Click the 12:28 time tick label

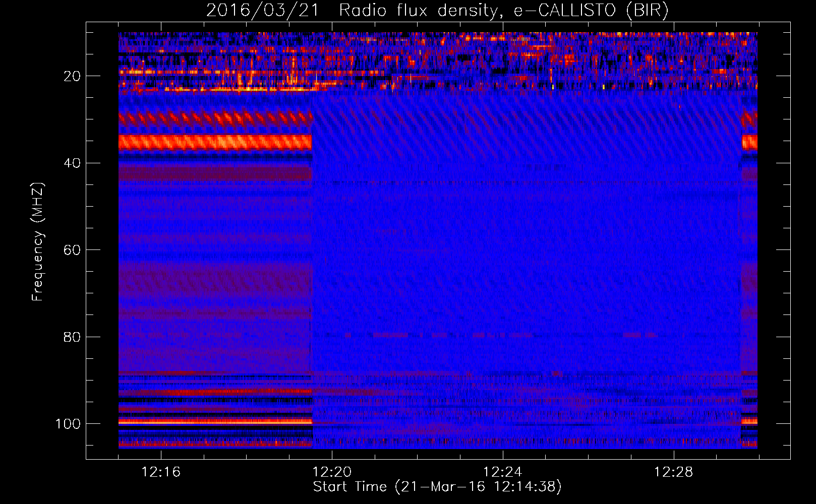coord(674,472)
